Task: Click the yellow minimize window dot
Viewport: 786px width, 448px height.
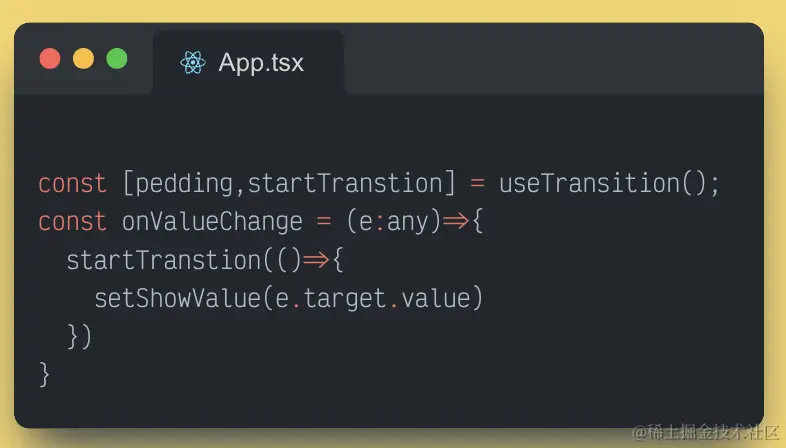Action: [83, 59]
